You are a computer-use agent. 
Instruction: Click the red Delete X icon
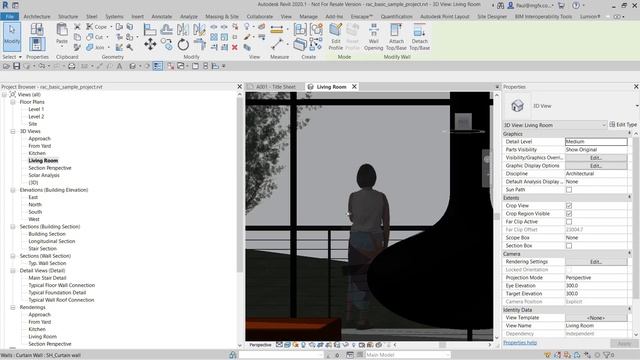[235, 47]
